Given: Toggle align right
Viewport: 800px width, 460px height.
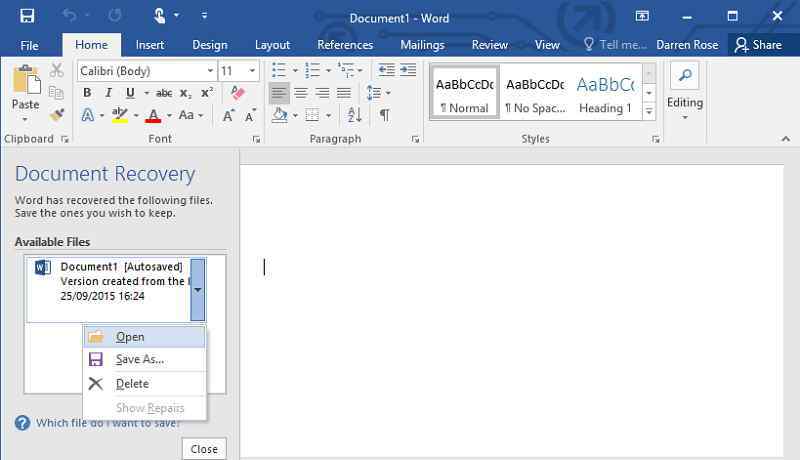Looking at the screenshot, I should [322, 93].
